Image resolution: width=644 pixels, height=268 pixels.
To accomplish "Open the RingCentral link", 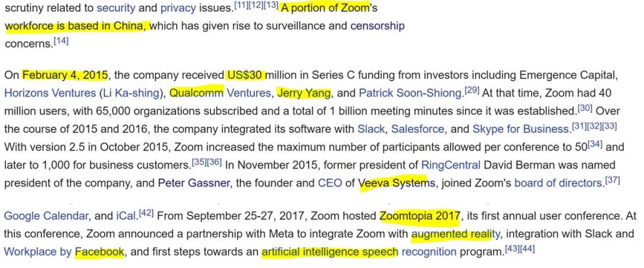I will (x=451, y=165).
